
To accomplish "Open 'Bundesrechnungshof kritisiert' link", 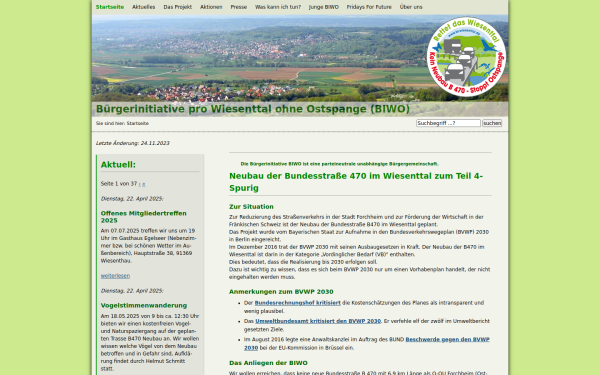I will pyautogui.click(x=297, y=303).
